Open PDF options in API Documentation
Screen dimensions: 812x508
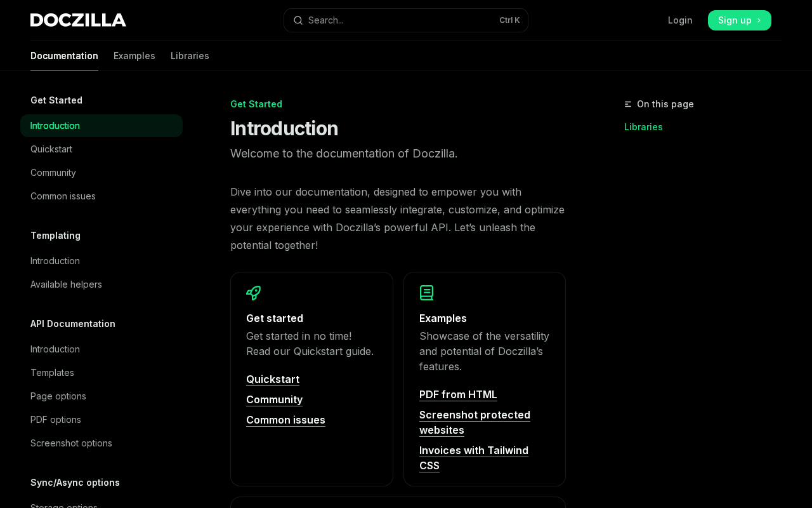pos(56,420)
